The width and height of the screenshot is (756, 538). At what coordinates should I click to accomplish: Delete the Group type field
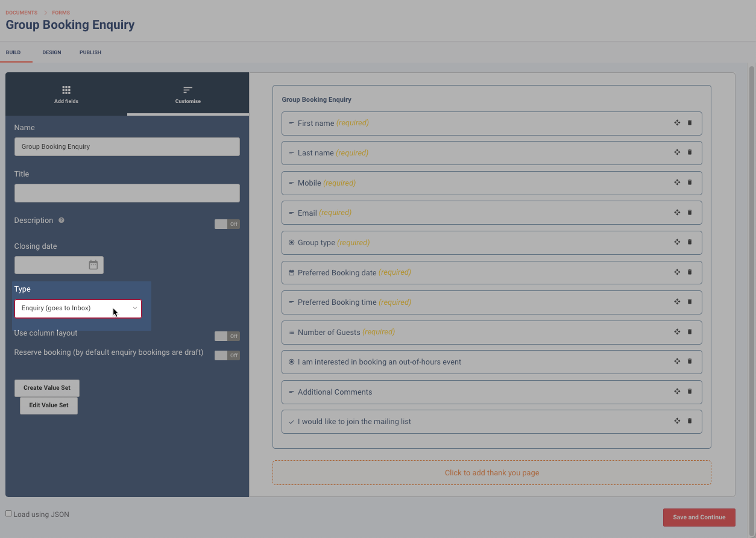pos(690,242)
